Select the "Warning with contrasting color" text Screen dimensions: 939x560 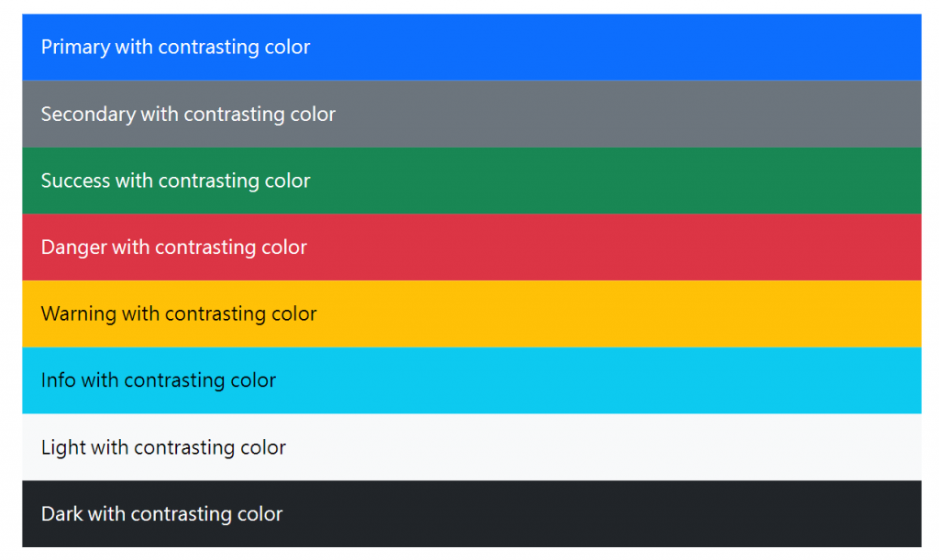tap(179, 313)
